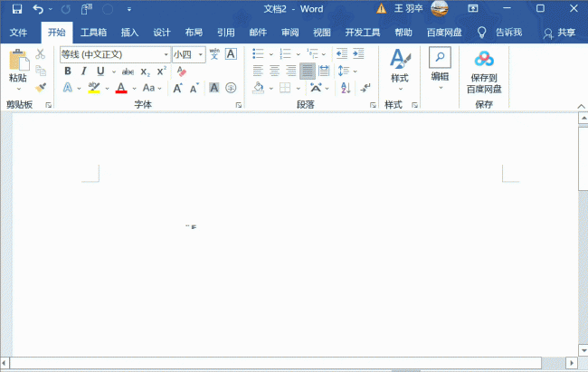This screenshot has width=588, height=372.
Task: Apply multilevel list
Action: pos(312,54)
